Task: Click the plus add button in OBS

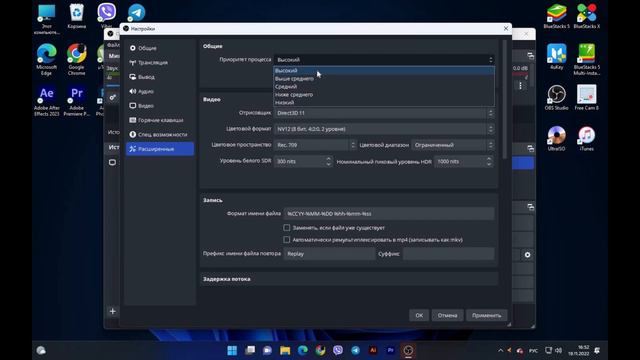Action: (113, 311)
